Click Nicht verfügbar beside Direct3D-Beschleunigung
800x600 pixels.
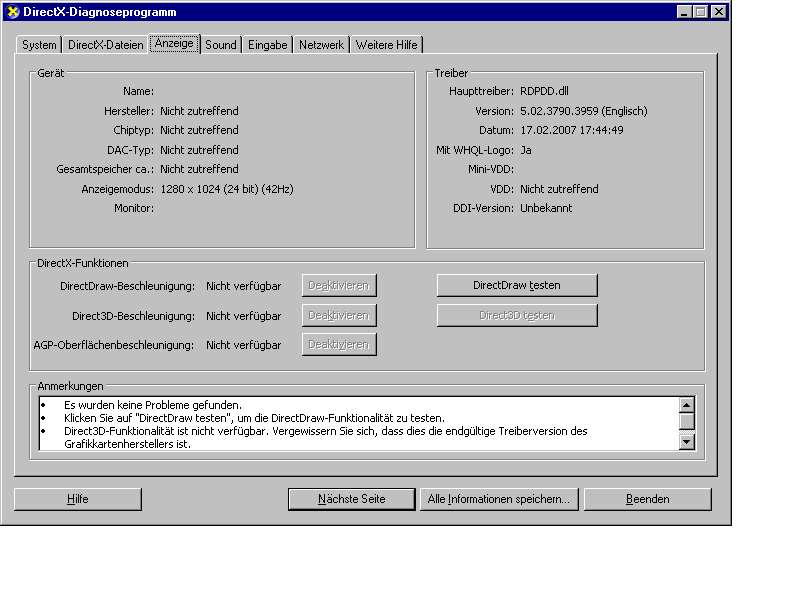click(x=243, y=316)
